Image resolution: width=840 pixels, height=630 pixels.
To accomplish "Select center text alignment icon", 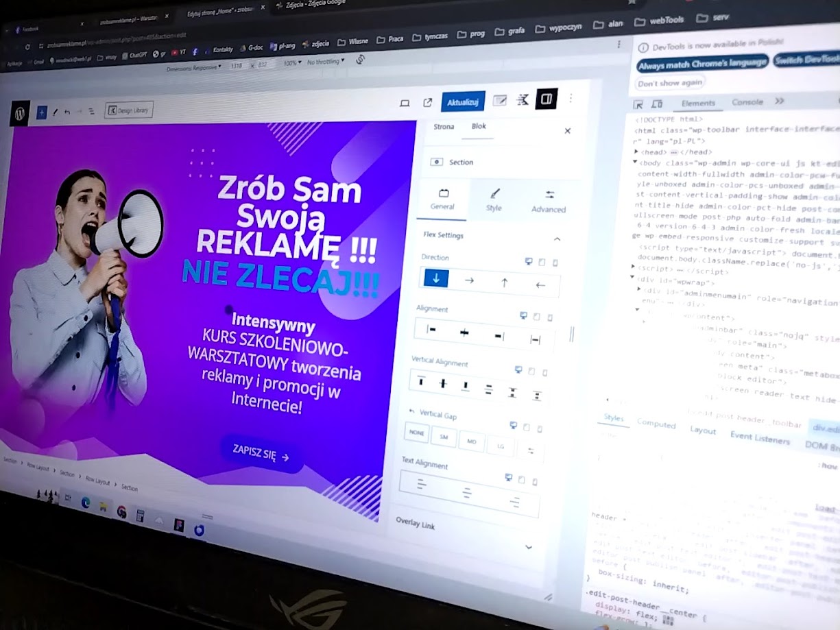I will click(466, 493).
